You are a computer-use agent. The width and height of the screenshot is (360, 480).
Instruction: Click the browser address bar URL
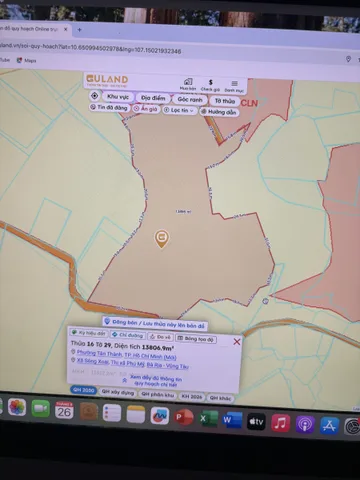click(x=91, y=49)
